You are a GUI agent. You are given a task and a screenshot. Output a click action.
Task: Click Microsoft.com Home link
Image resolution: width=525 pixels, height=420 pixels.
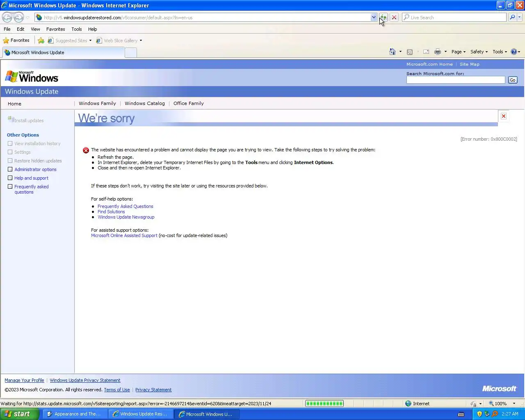point(429,64)
